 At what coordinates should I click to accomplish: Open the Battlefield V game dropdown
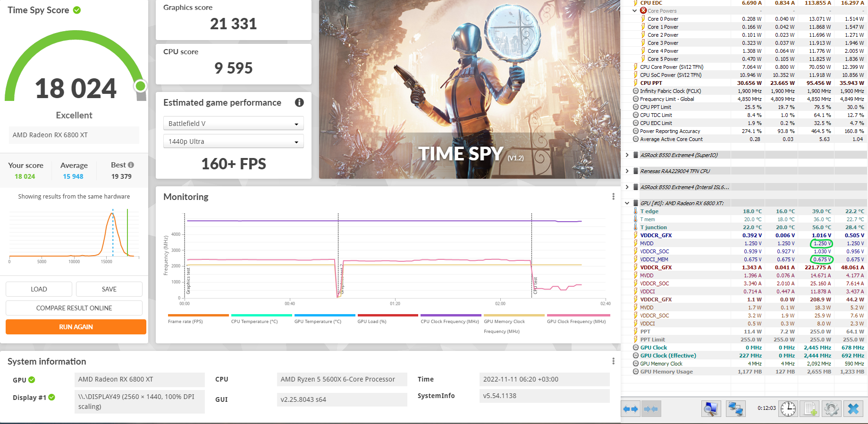(234, 124)
